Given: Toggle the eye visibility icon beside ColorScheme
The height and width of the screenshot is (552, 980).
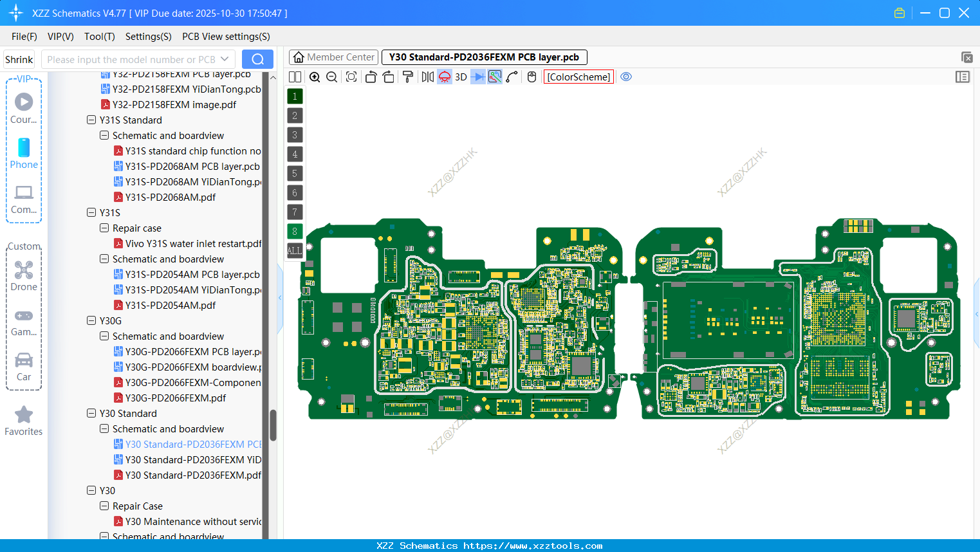Looking at the screenshot, I should [x=626, y=77].
